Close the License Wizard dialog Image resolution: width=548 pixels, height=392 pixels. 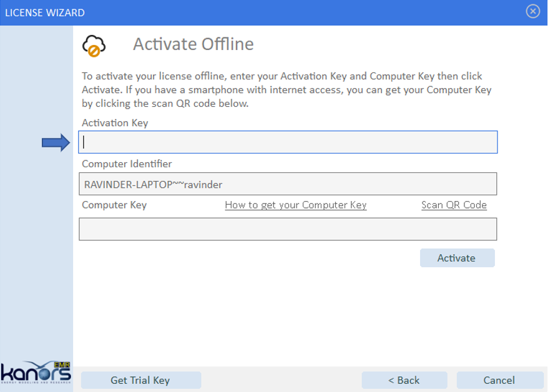[532, 11]
